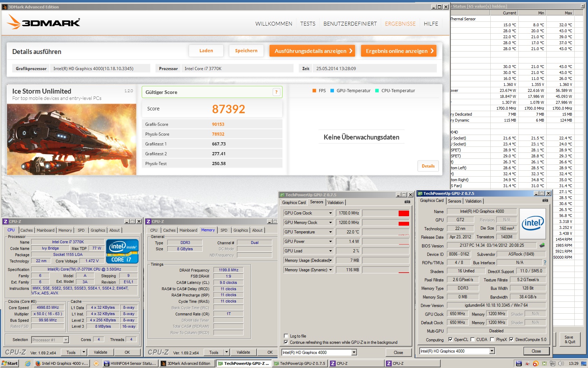
Task: Click Save & Quit in HWiNFO
Action: 569,339
